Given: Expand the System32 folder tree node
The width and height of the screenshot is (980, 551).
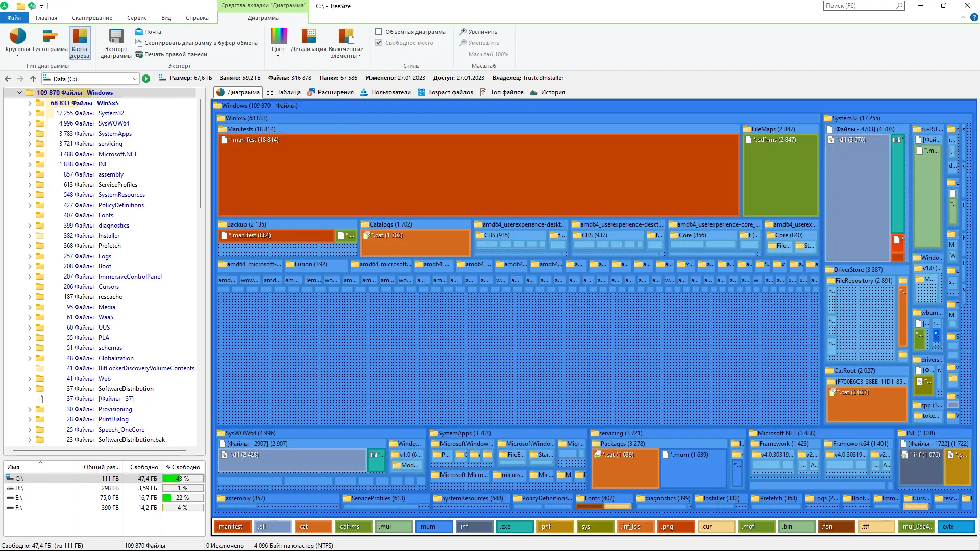Looking at the screenshot, I should [30, 113].
